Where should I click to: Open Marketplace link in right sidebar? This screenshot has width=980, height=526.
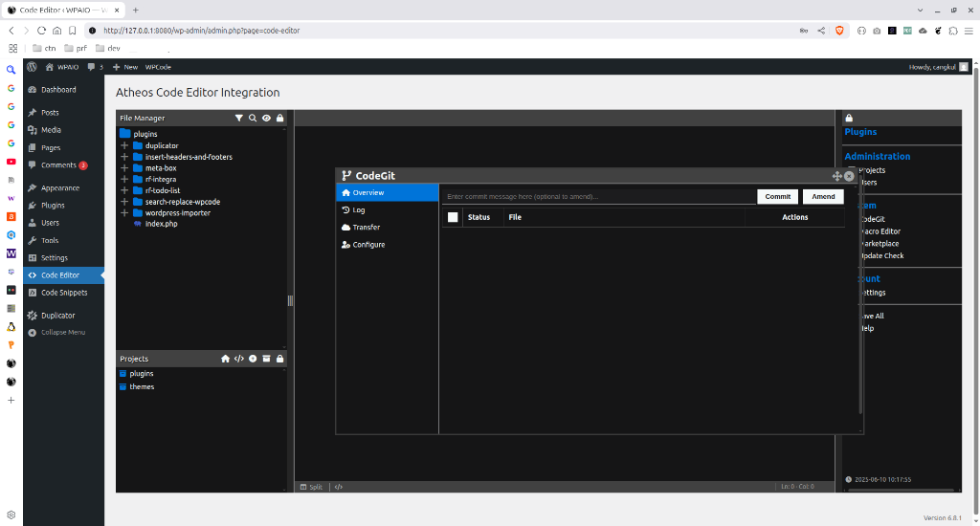coord(880,244)
